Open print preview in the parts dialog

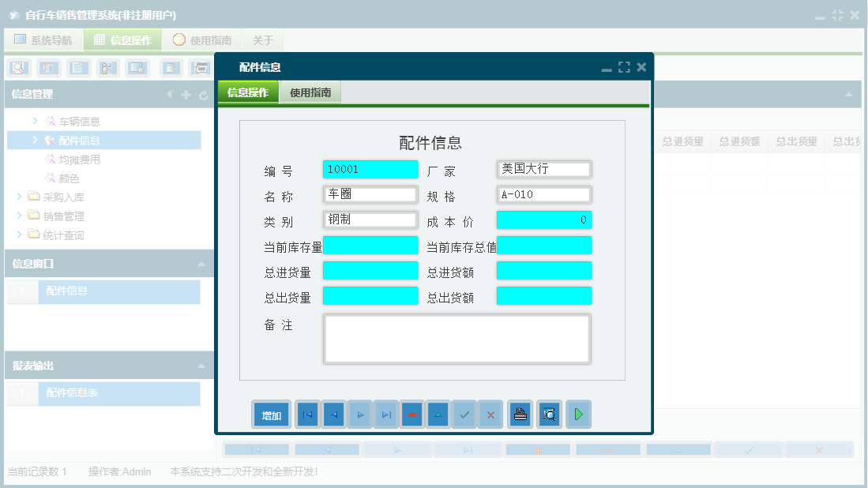(549, 414)
